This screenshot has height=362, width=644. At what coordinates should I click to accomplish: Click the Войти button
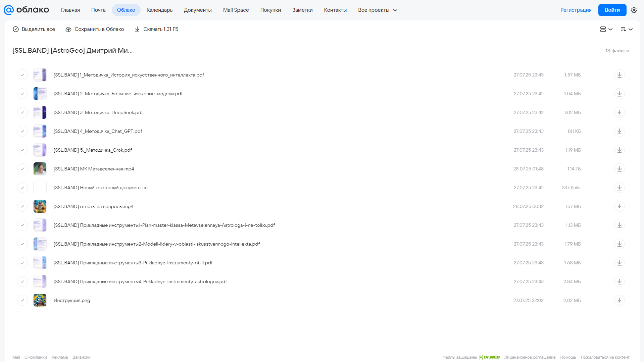612,10
